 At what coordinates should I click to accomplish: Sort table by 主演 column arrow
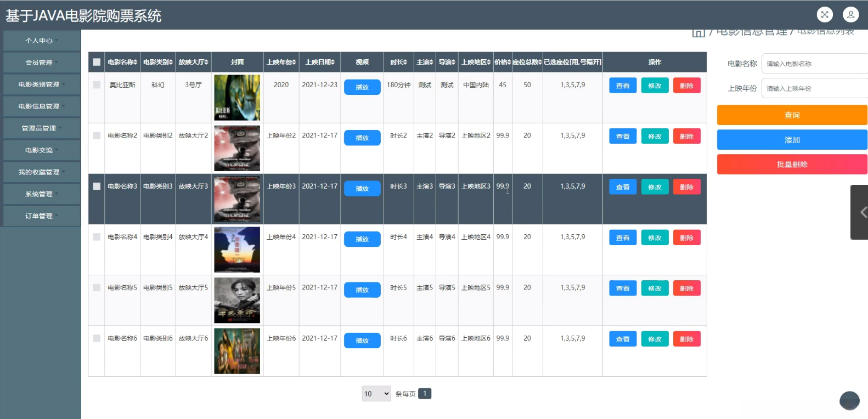(431, 63)
